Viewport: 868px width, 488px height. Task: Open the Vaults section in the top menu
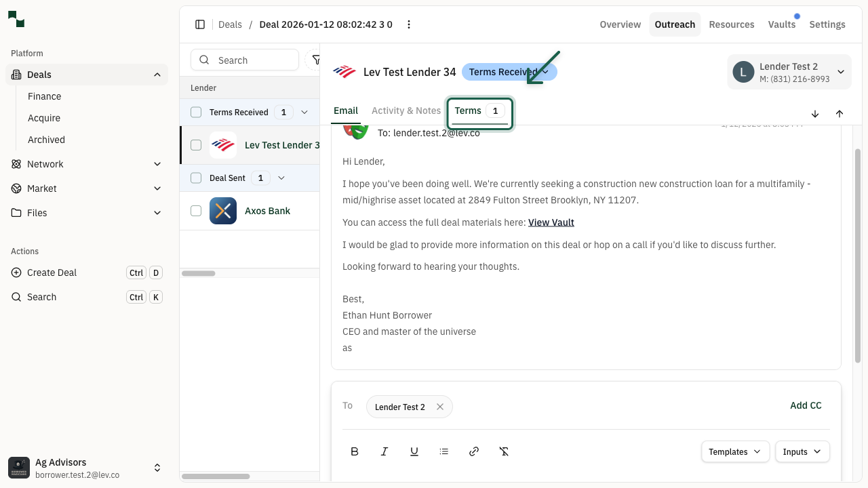pyautogui.click(x=781, y=24)
